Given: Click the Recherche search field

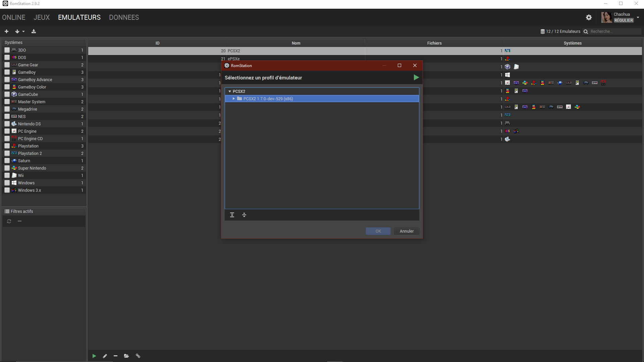Looking at the screenshot, I should [614, 31].
